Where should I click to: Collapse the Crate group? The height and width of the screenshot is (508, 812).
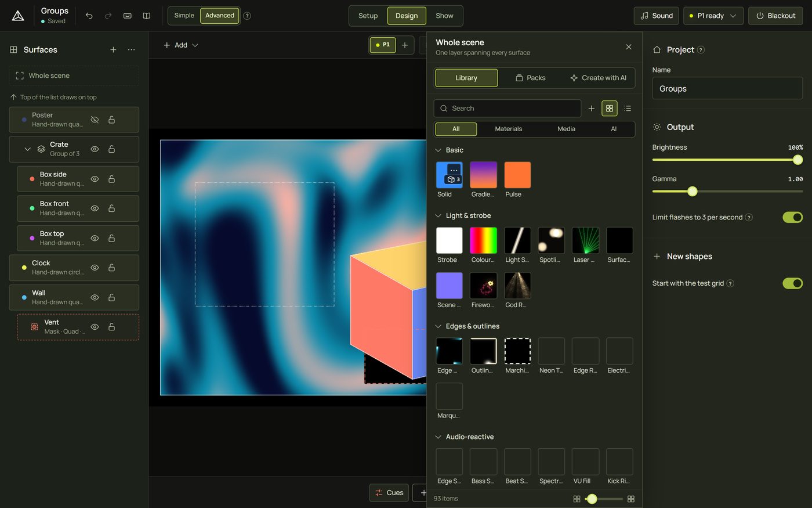(x=27, y=149)
